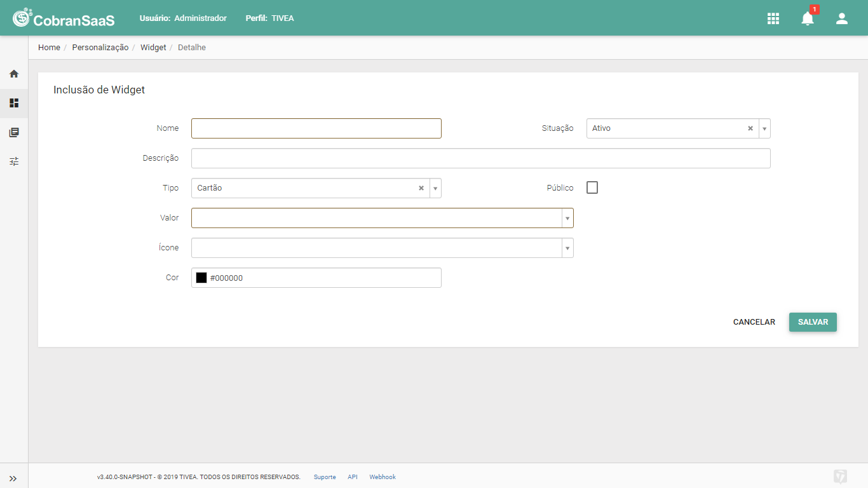The image size is (868, 488).
Task: Click the Home breadcrumb
Action: (x=49, y=48)
